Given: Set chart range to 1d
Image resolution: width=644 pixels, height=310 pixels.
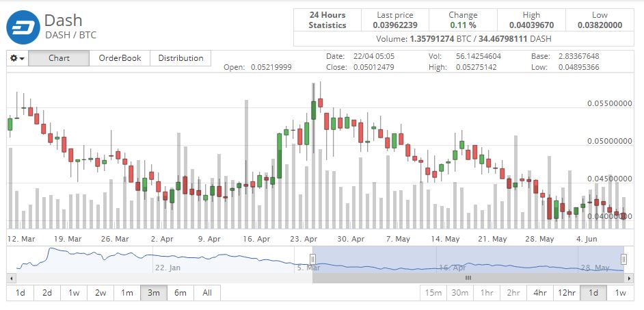Looking at the screenshot, I should pos(20,293).
